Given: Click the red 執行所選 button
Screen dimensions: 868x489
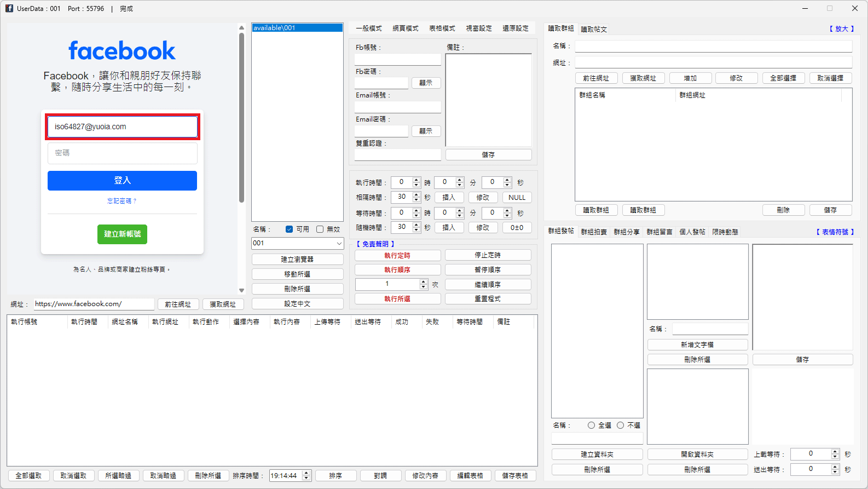Looking at the screenshot, I should coord(397,299).
